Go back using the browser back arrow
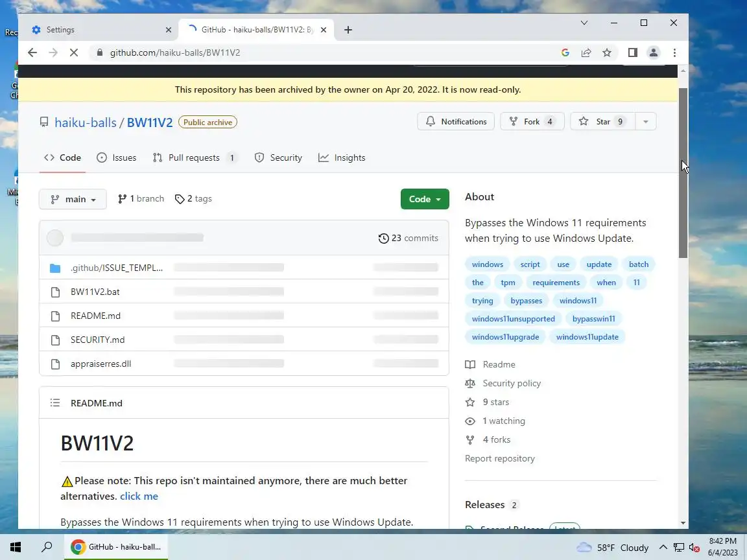Image resolution: width=747 pixels, height=560 pixels. [32, 53]
